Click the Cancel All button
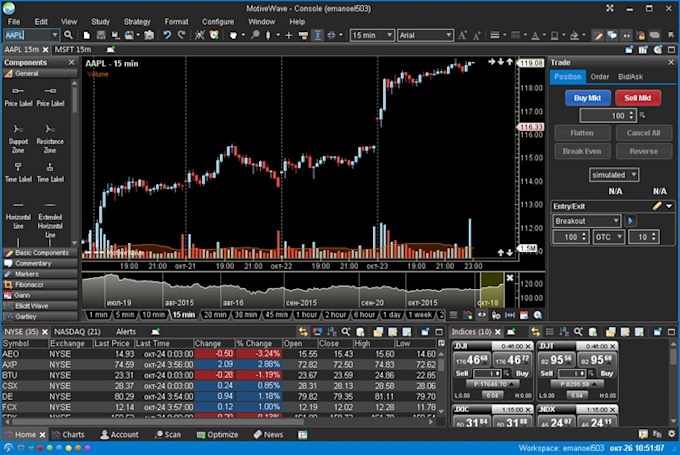This screenshot has height=455, width=680. pyautogui.click(x=643, y=133)
